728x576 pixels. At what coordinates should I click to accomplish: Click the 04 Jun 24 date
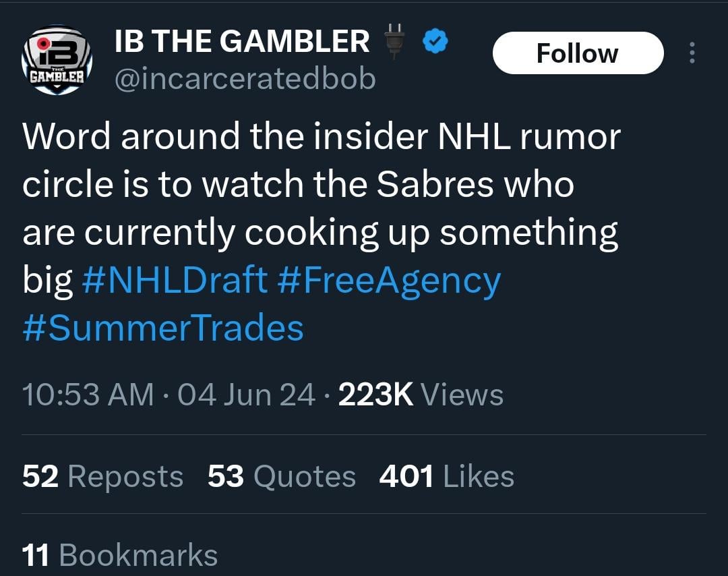247,395
